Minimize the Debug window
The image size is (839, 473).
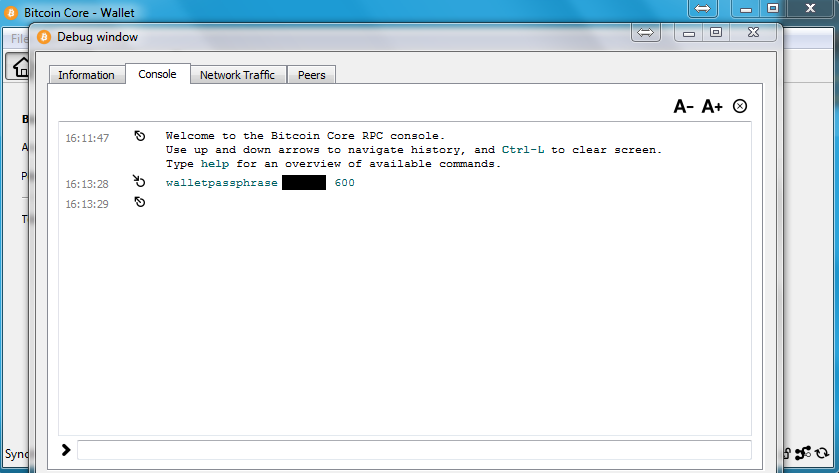tap(689, 33)
